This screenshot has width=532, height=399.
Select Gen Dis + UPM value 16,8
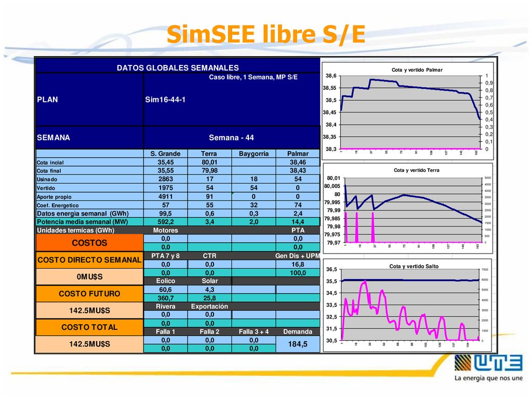click(298, 264)
